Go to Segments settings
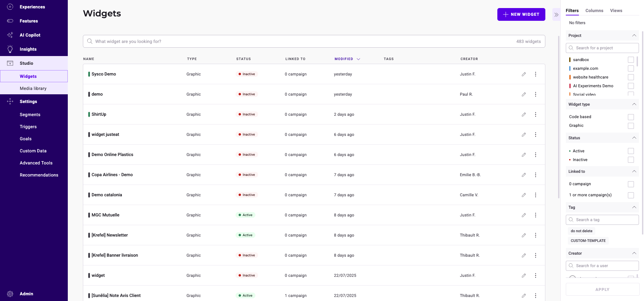The image size is (644, 301). click(x=30, y=115)
